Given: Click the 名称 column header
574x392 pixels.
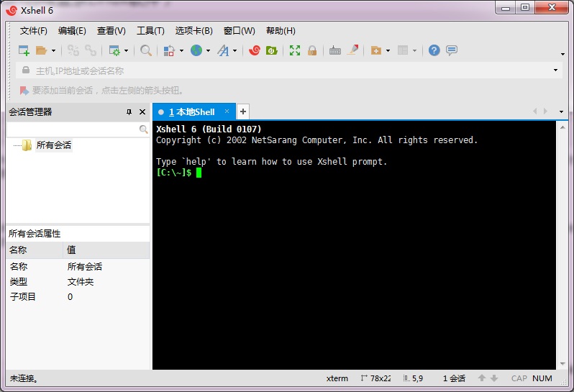Looking at the screenshot, I should (x=35, y=250).
